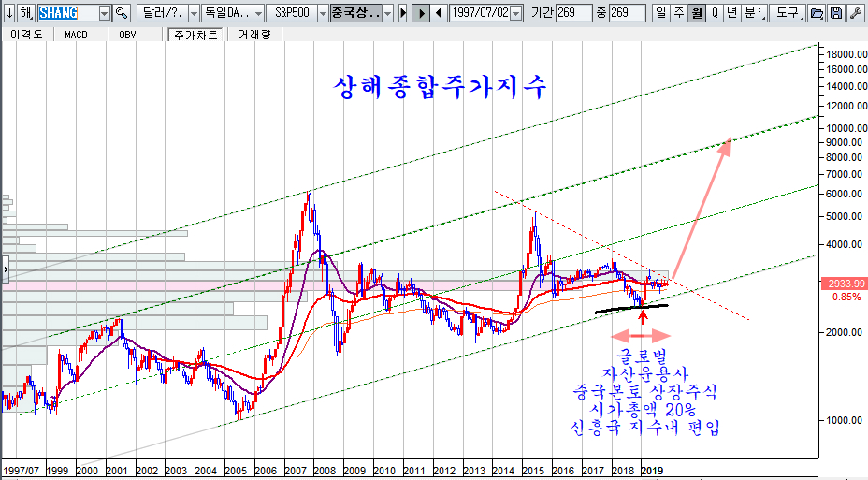
Task: Click the side panel expand arrow handle
Action: 6,269
